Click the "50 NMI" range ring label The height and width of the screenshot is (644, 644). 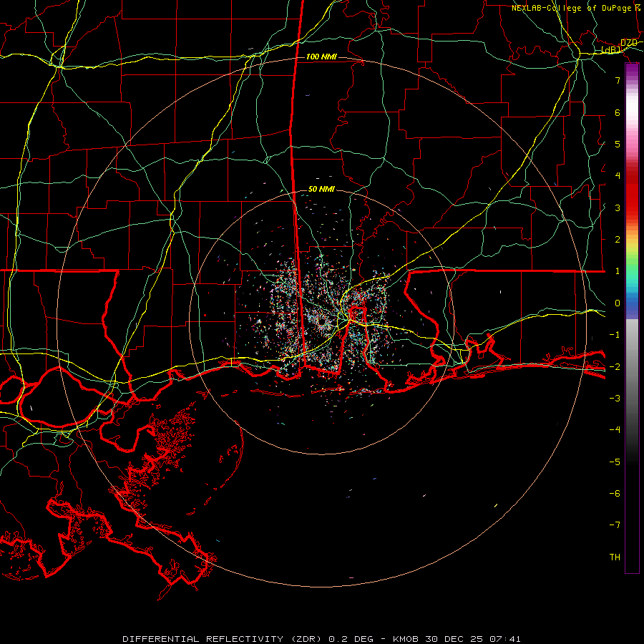click(x=321, y=190)
